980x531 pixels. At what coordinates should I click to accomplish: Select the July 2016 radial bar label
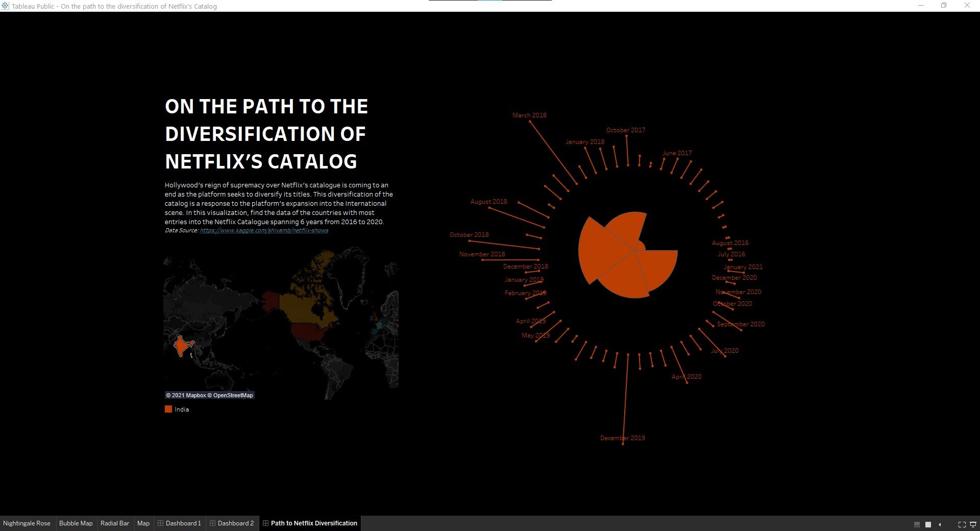[x=731, y=254]
